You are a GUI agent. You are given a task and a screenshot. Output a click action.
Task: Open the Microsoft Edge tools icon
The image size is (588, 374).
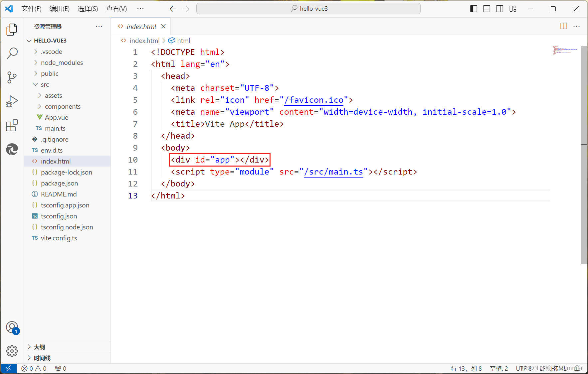[x=12, y=149]
